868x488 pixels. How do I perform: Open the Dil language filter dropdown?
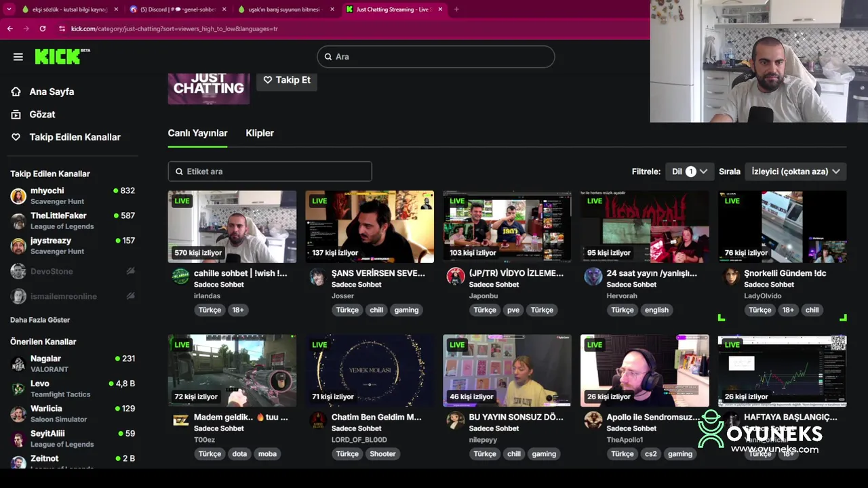point(689,171)
